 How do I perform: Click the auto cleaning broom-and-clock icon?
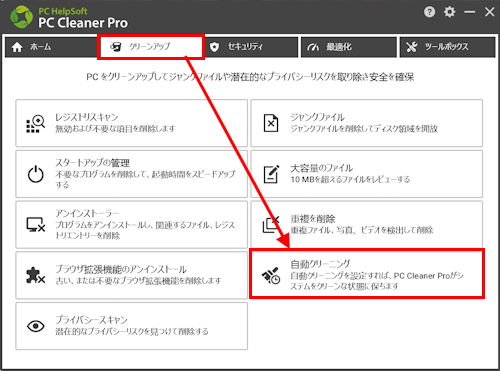[271, 276]
